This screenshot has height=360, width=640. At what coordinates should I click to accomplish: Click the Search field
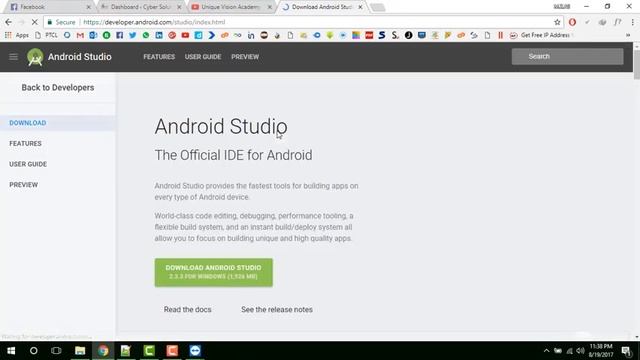point(567,56)
